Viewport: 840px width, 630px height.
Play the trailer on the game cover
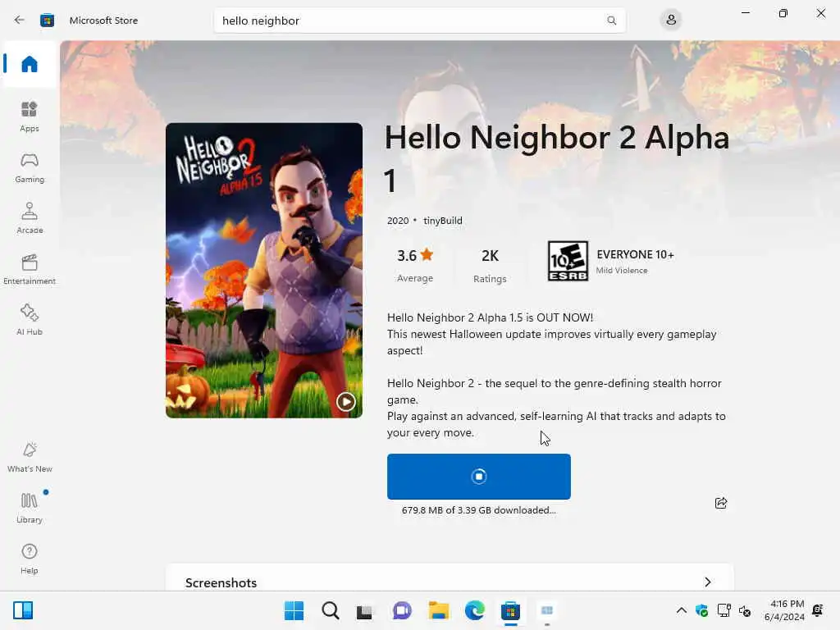(x=345, y=401)
